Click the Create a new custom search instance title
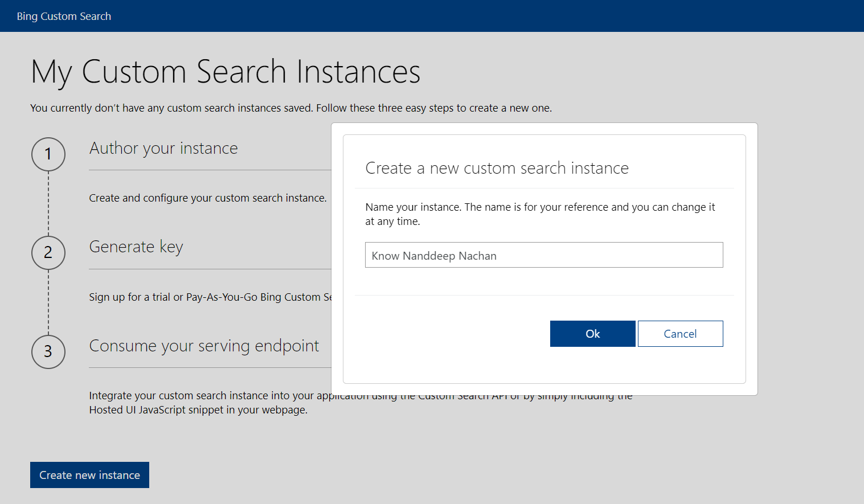Viewport: 864px width, 504px height. (497, 169)
